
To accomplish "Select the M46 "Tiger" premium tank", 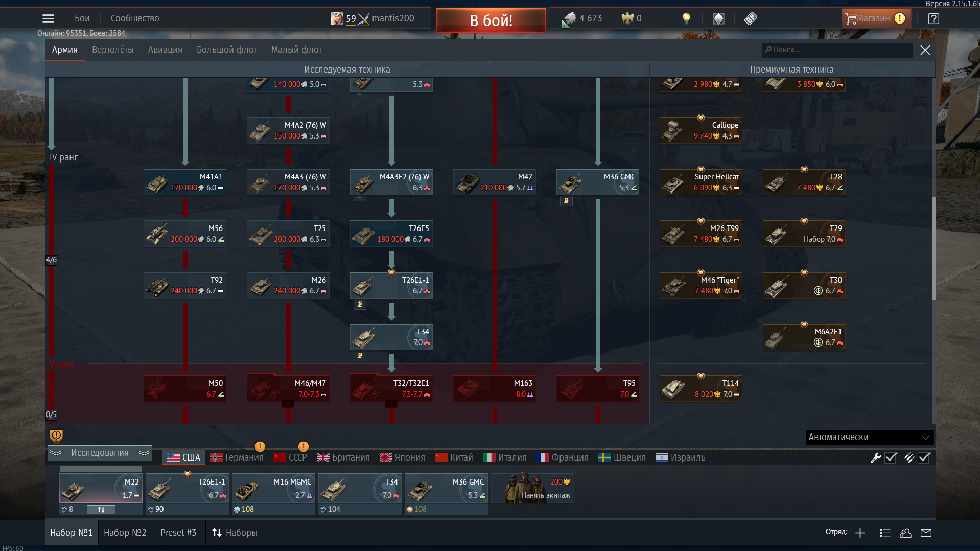I will point(701,285).
